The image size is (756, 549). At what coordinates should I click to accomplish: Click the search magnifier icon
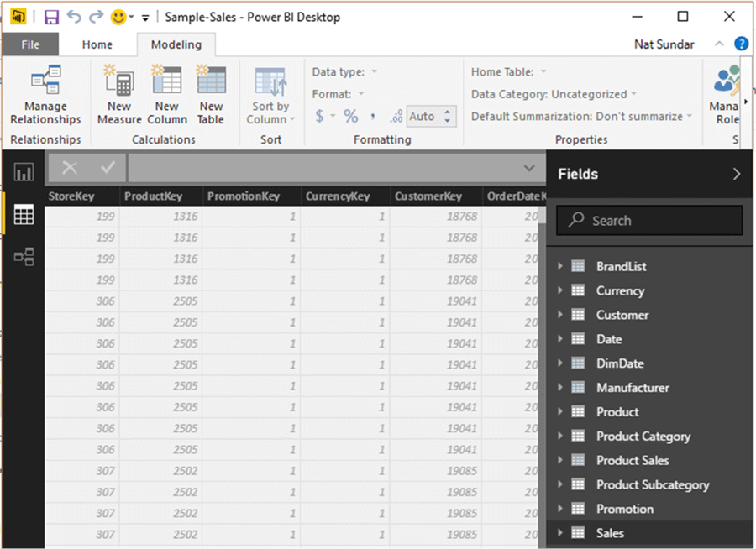click(x=575, y=220)
